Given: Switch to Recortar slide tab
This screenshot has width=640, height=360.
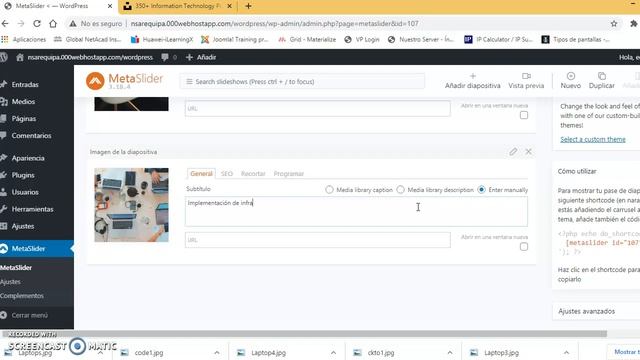Looking at the screenshot, I should click(253, 173).
